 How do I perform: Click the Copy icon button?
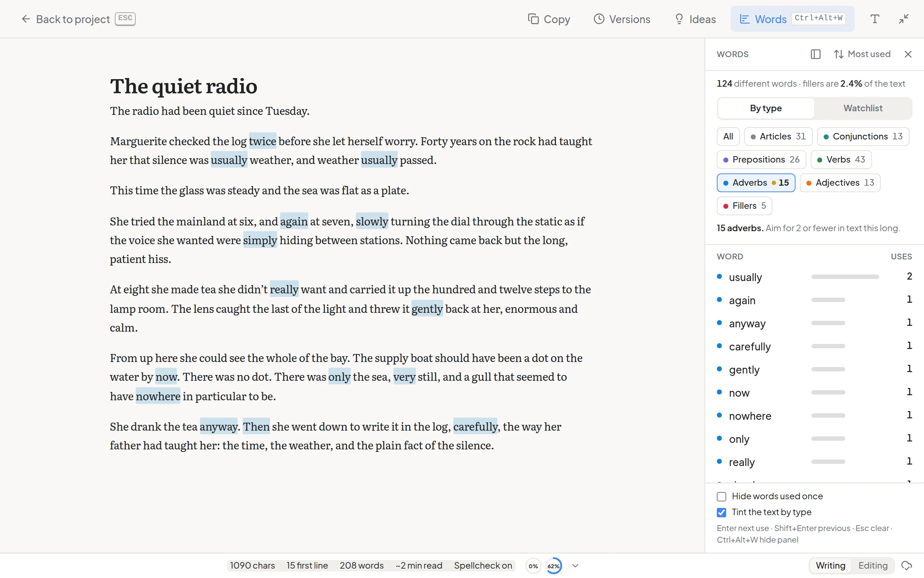click(x=549, y=19)
